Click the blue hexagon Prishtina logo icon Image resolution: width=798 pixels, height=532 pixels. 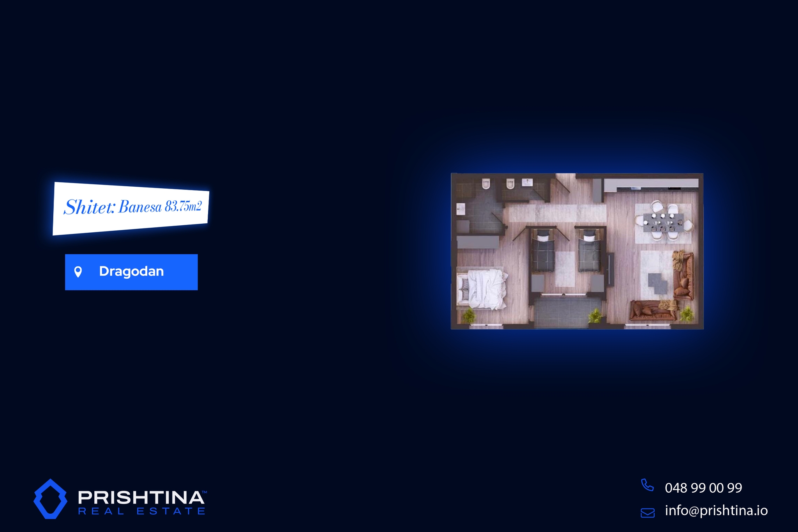[50, 499]
